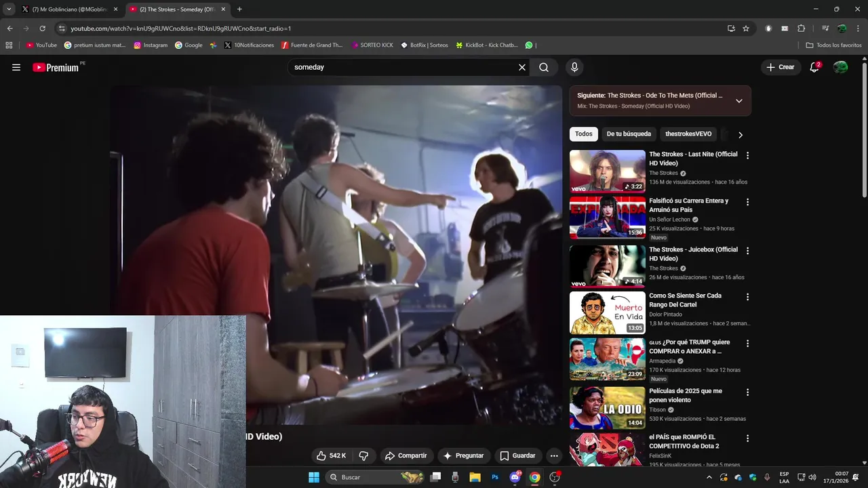Open more actions ellipsis below video
The height and width of the screenshot is (488, 868).
[554, 455]
